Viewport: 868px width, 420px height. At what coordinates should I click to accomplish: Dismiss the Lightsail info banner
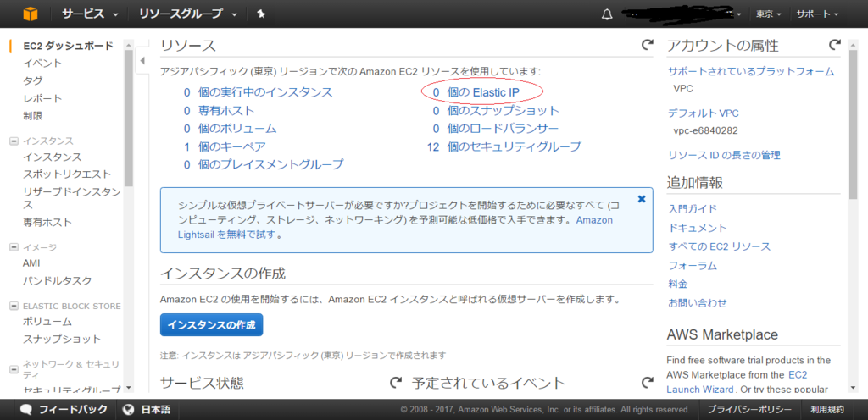(x=642, y=199)
